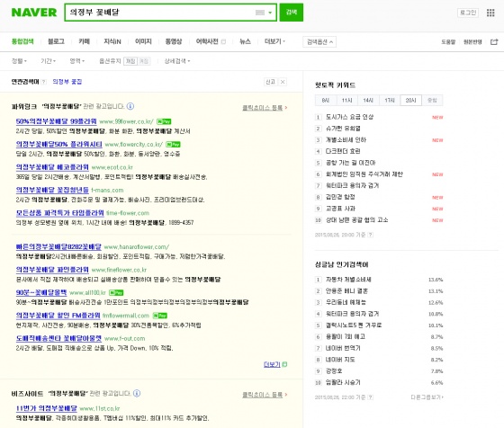Switch to the 블로그 tab

56,41
